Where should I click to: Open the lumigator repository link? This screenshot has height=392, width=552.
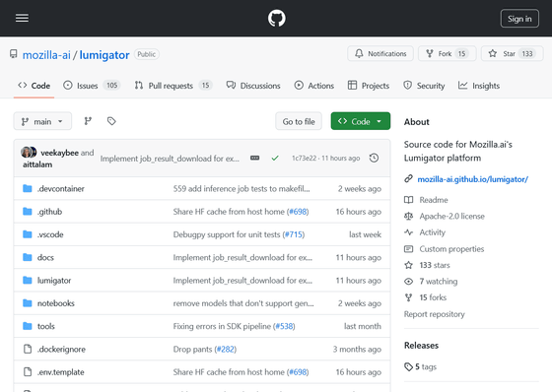[104, 55]
